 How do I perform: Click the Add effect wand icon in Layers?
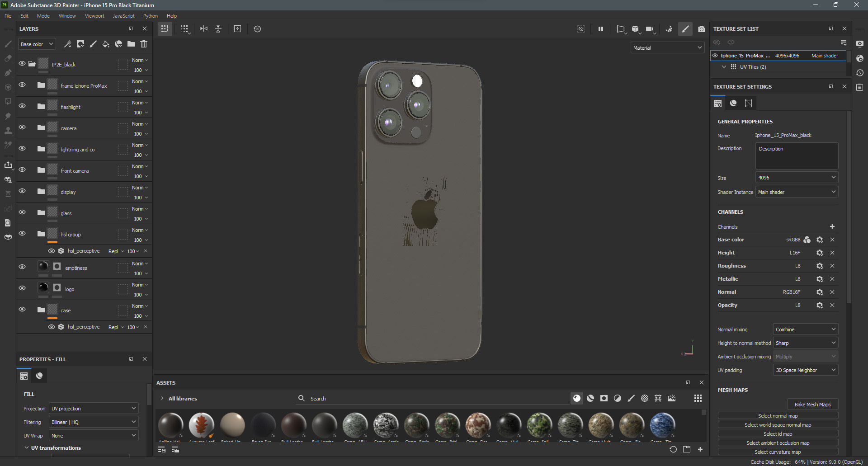point(68,44)
